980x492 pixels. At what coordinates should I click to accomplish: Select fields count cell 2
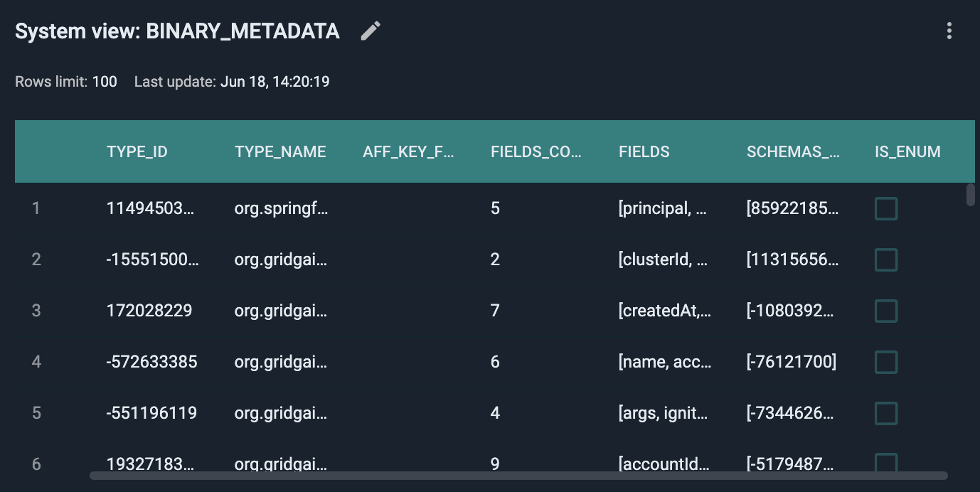495,260
